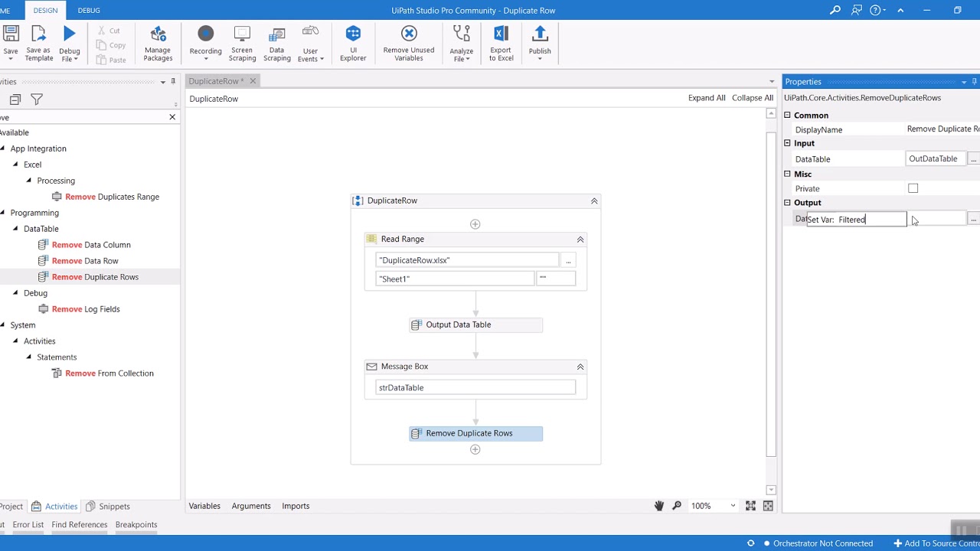
Task: Click the Message Box text field
Action: 475,388
